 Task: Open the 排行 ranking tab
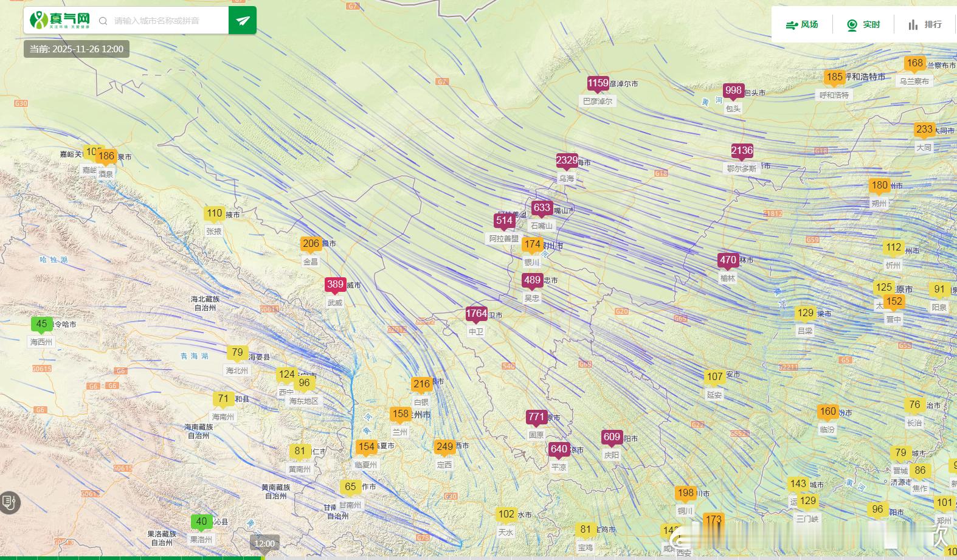(925, 24)
